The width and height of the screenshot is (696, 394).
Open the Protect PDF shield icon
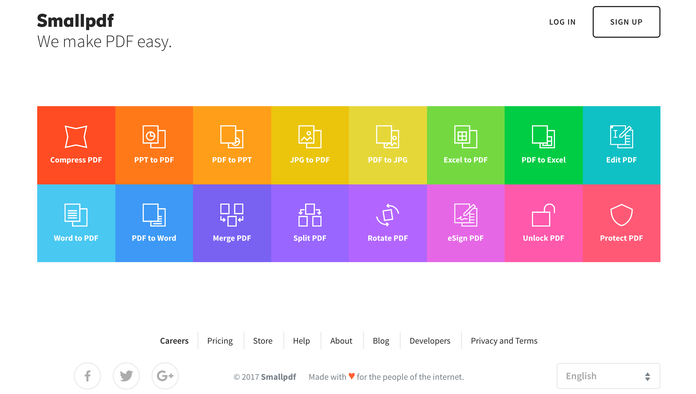point(621,215)
